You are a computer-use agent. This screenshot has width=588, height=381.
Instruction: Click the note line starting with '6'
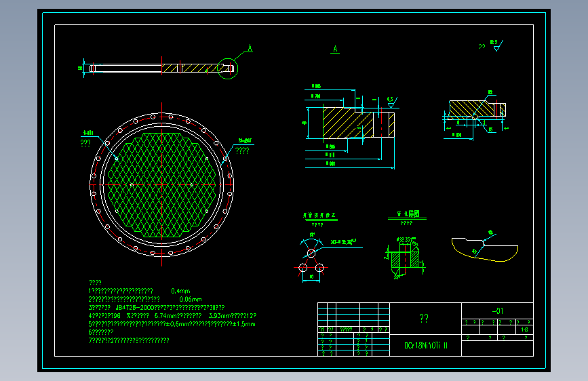pos(101,332)
